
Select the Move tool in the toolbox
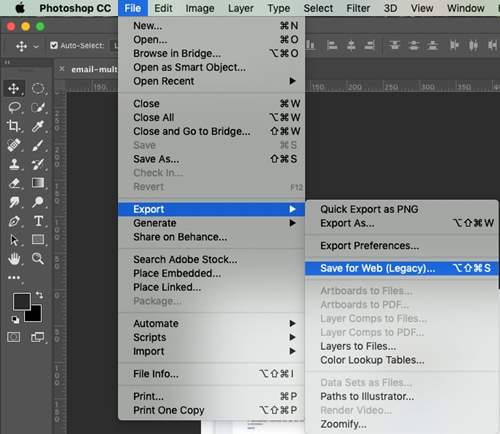click(x=14, y=88)
